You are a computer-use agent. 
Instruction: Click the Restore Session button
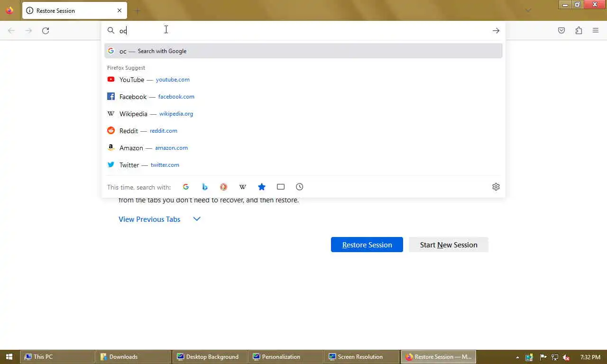pyautogui.click(x=367, y=245)
